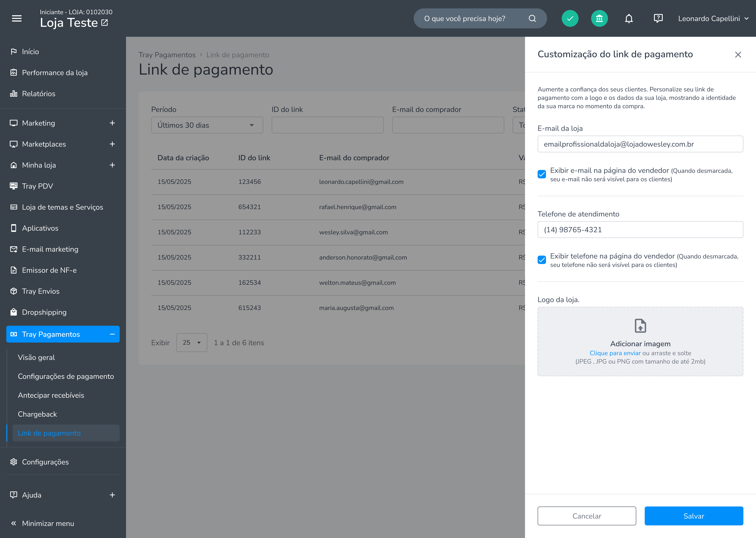This screenshot has height=538, width=756.
Task: Open Configurações de pagamento submenu item
Action: point(66,376)
